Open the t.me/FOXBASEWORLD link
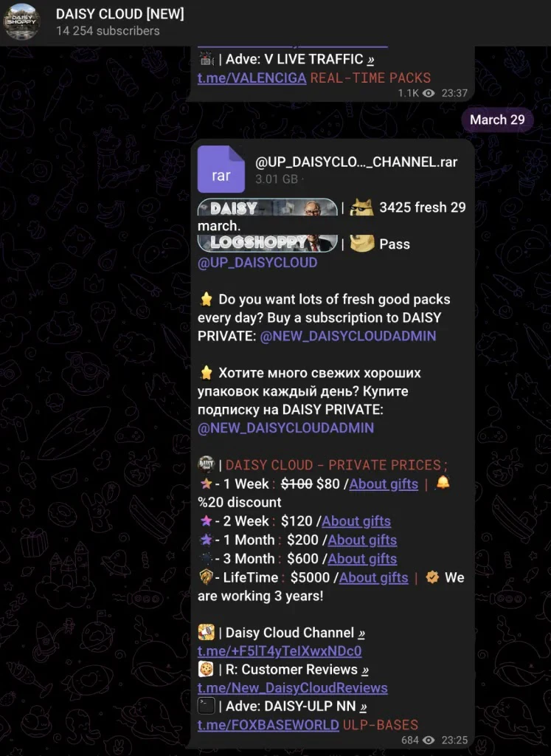The width and height of the screenshot is (551, 756). [x=268, y=725]
